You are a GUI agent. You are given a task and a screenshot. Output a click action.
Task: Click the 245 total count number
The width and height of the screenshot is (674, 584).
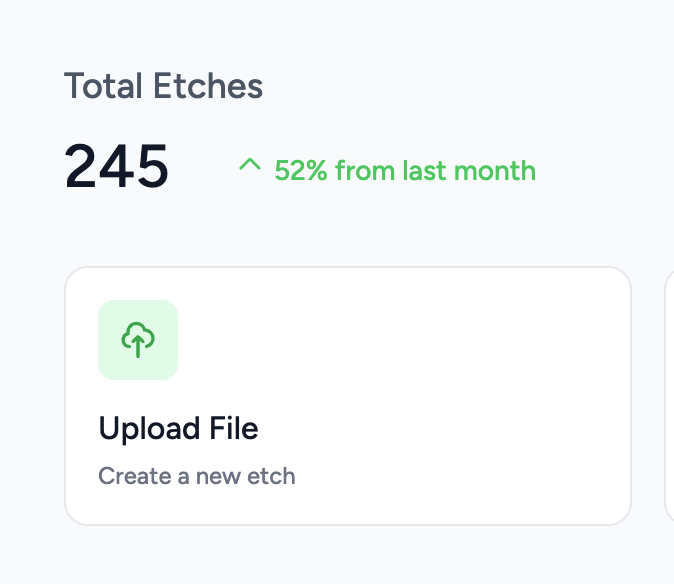tap(117, 166)
